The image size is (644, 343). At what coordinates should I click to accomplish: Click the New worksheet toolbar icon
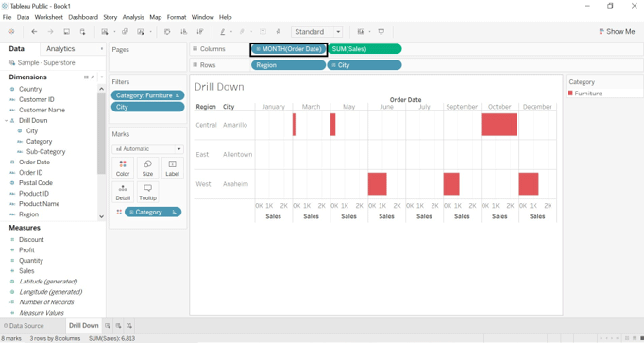(x=105, y=31)
